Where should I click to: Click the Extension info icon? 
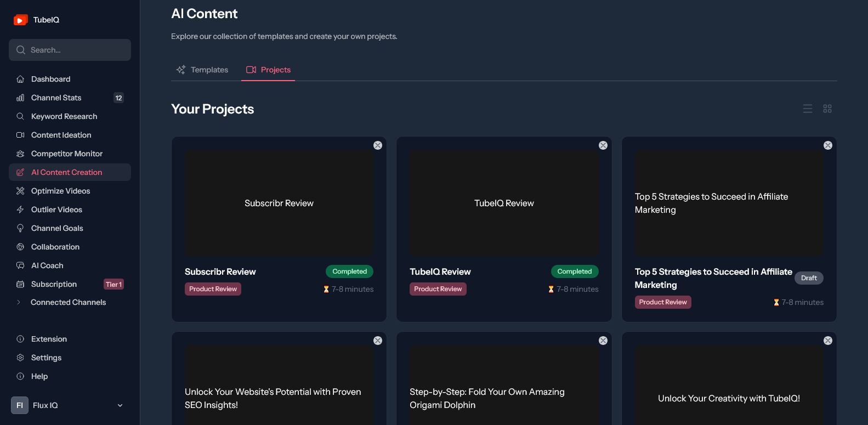coord(20,339)
